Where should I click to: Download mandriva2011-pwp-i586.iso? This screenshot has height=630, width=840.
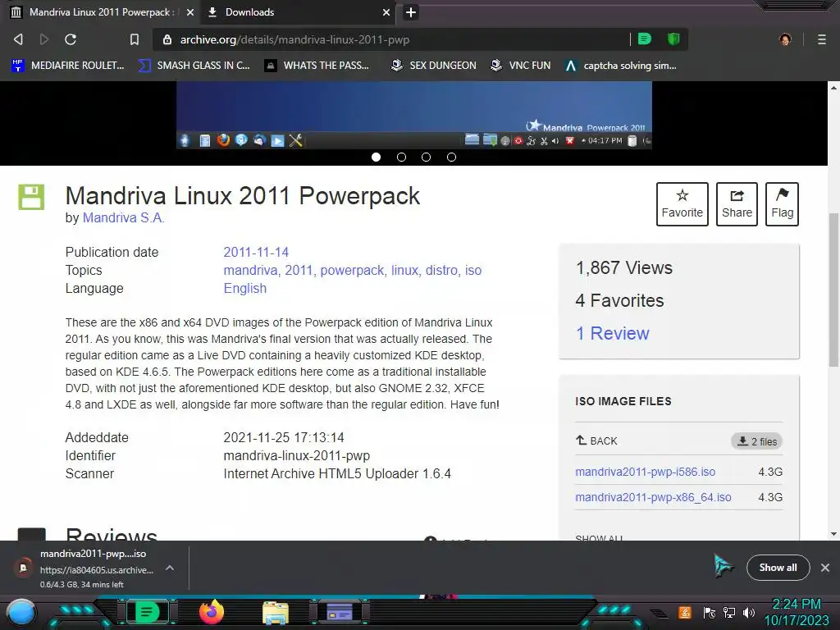pyautogui.click(x=645, y=472)
